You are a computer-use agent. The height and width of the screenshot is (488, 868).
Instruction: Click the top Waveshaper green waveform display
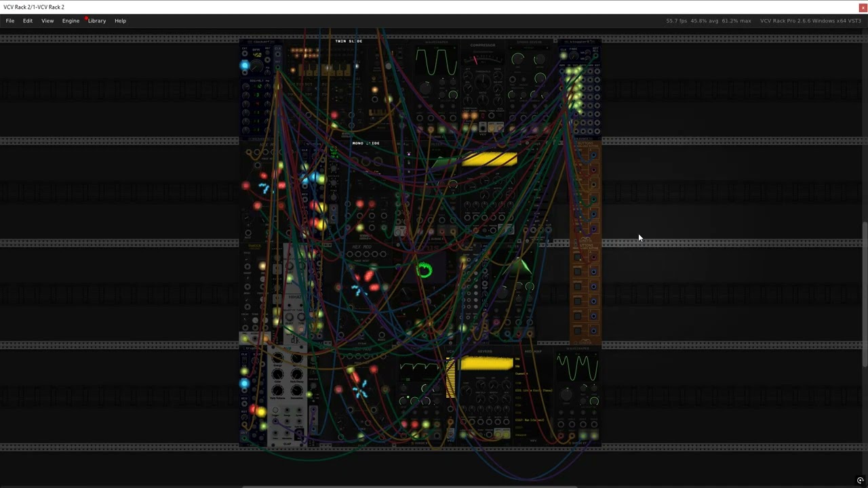coord(437,62)
